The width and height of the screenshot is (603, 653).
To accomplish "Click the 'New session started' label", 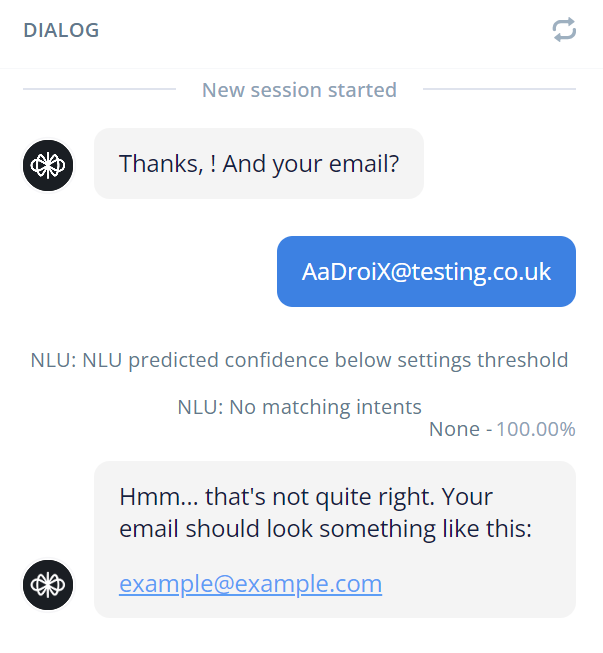I will (299, 90).
